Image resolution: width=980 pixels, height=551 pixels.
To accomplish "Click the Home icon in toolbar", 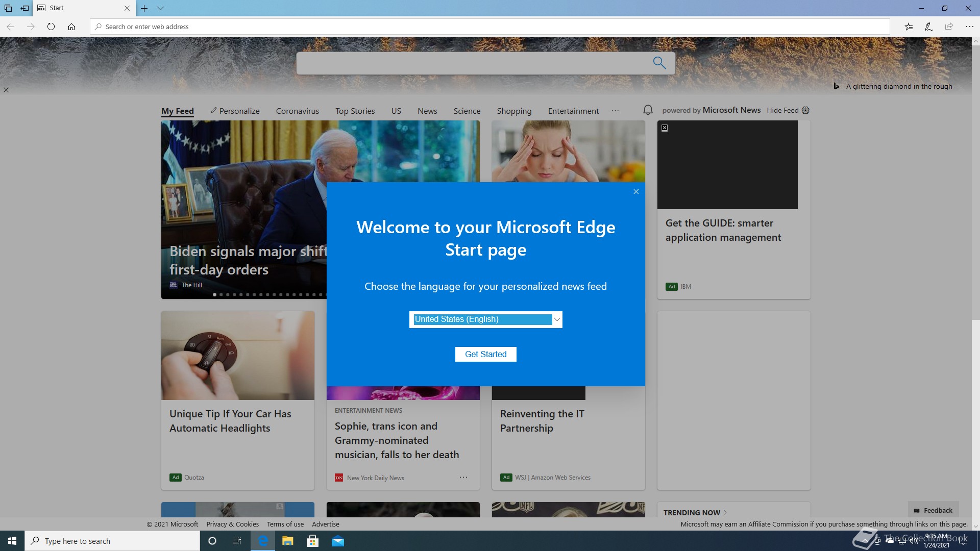I will click(71, 27).
